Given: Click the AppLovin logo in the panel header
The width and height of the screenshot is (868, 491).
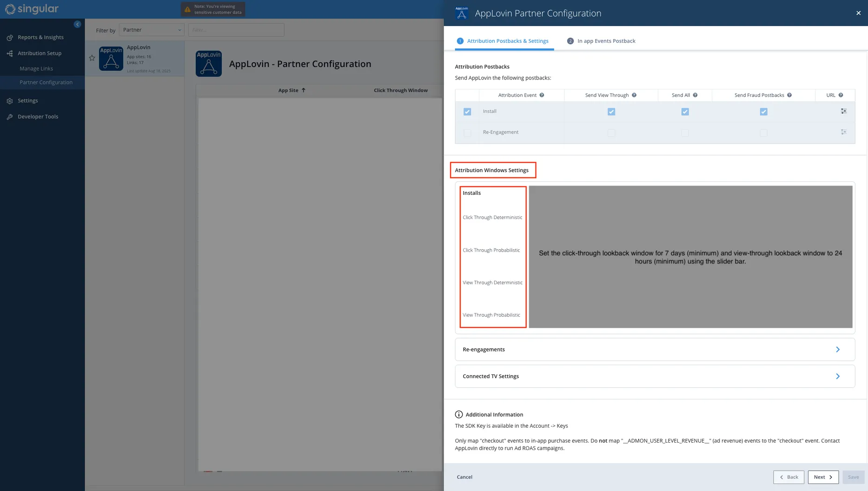Looking at the screenshot, I should click(461, 13).
